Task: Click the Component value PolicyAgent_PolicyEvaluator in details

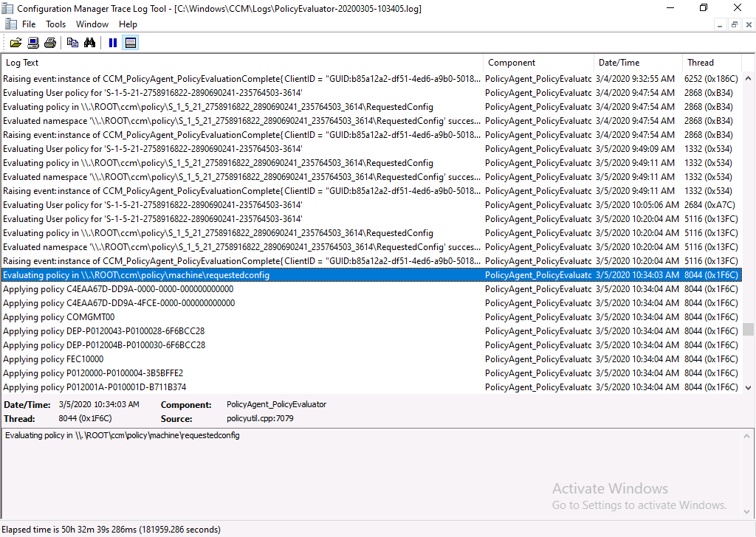Action: point(276,404)
